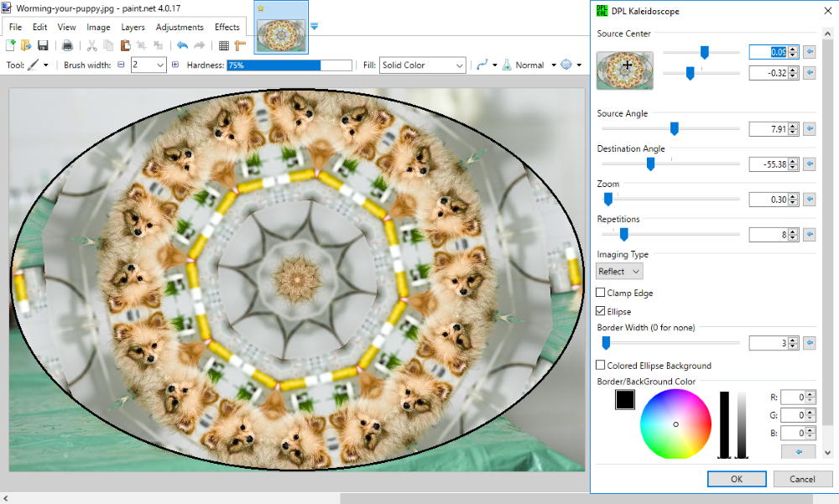The width and height of the screenshot is (839, 504).
Task: Click the Copy icon
Action: (x=108, y=46)
